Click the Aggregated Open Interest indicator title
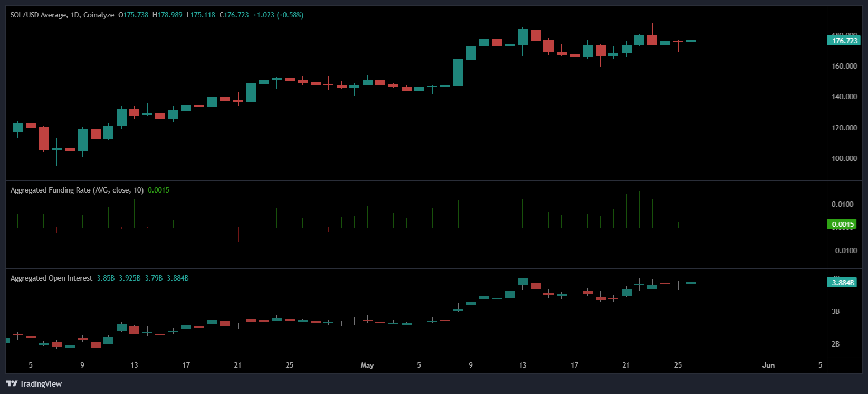868x394 pixels. [51, 278]
